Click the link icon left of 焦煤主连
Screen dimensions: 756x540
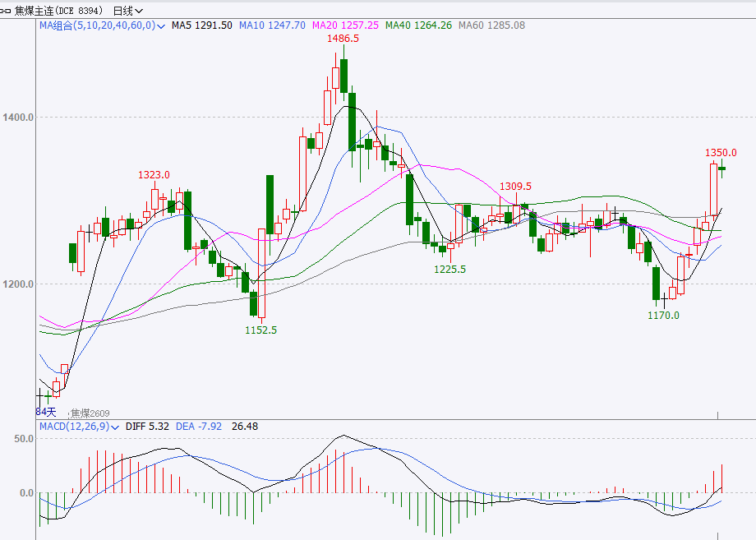(6, 10)
